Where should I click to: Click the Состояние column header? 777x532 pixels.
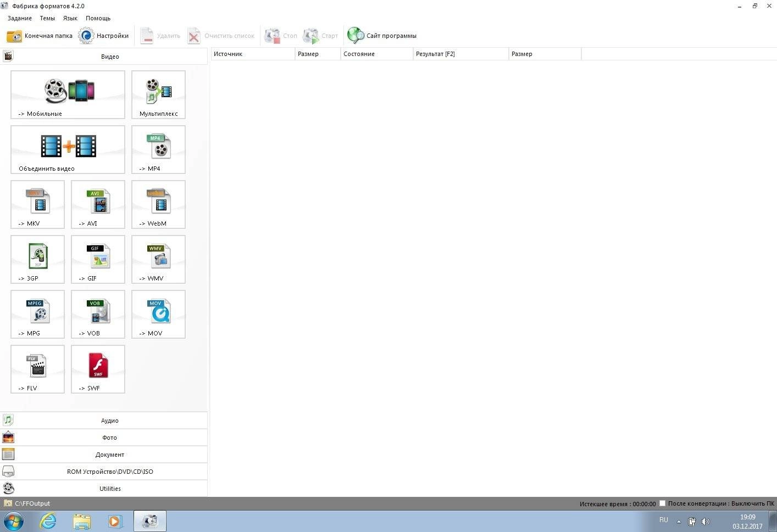coord(376,54)
